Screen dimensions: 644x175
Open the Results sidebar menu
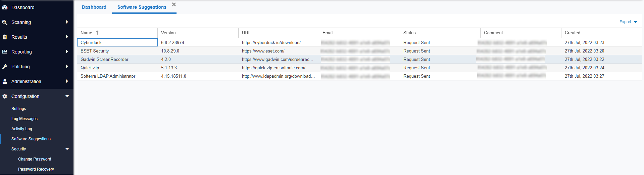coord(19,37)
